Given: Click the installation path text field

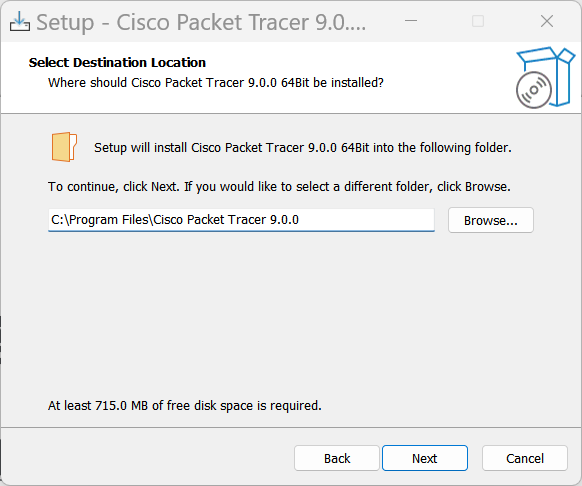Looking at the screenshot, I should click(241, 220).
